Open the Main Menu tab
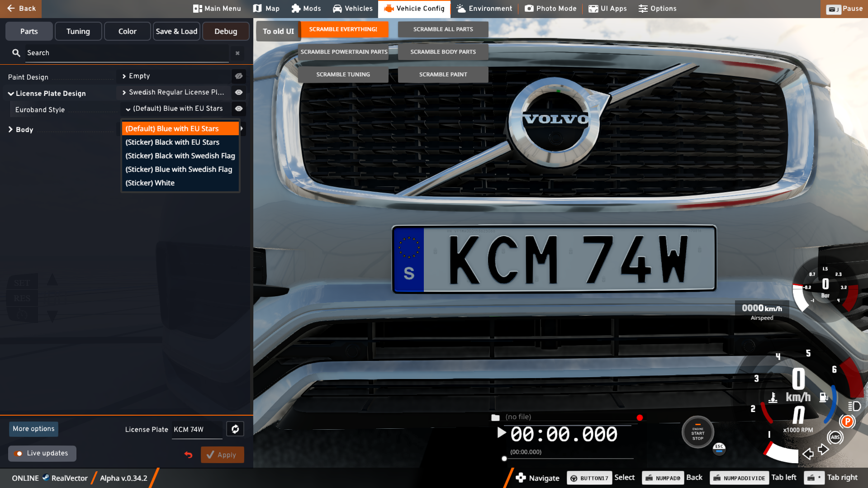Screen dimensions: 868x488 (x=217, y=9)
